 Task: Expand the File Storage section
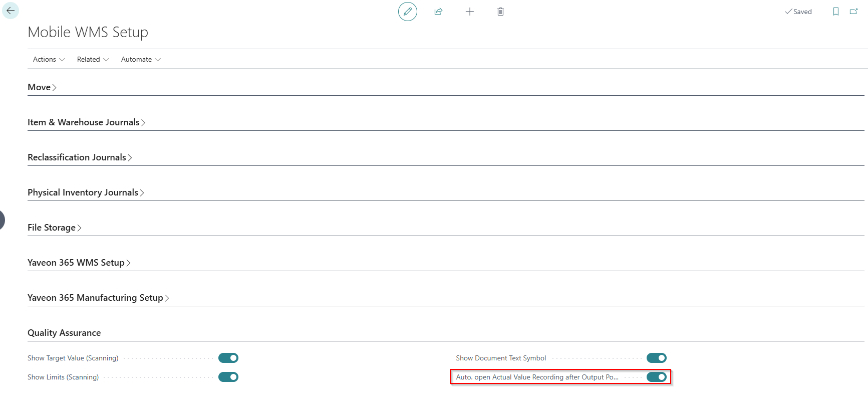pos(55,228)
